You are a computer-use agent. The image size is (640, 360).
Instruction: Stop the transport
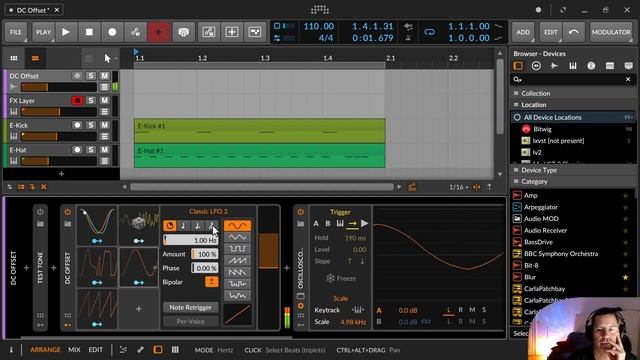pyautogui.click(x=89, y=32)
